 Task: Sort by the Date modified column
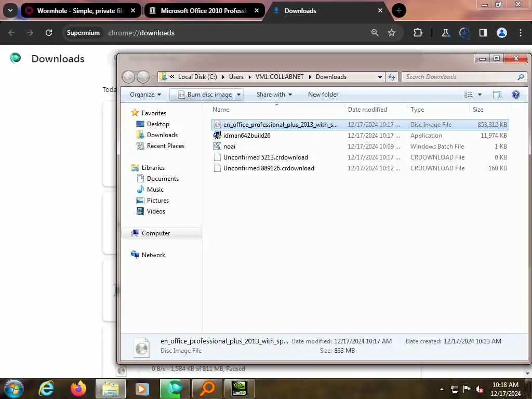pyautogui.click(x=376, y=109)
